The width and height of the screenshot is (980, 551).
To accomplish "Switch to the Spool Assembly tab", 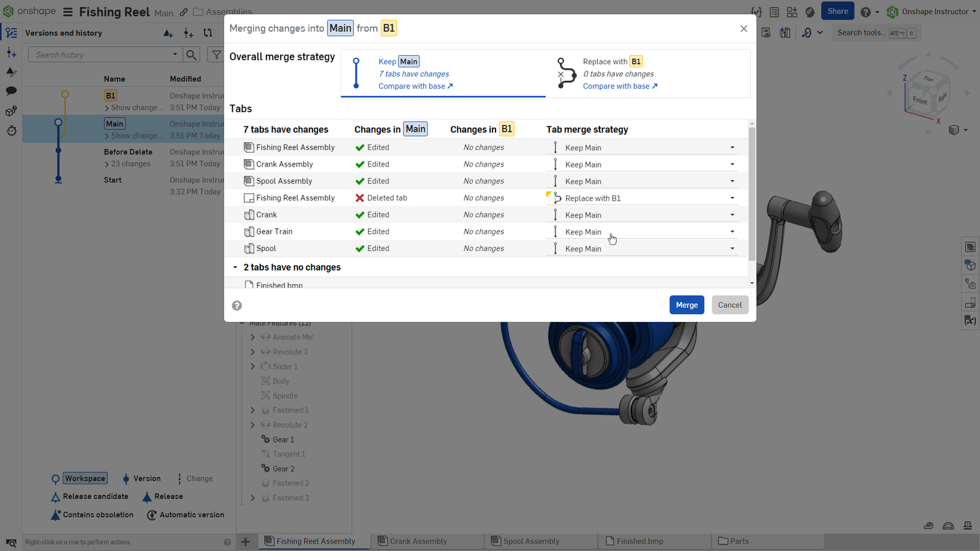I will 531,541.
